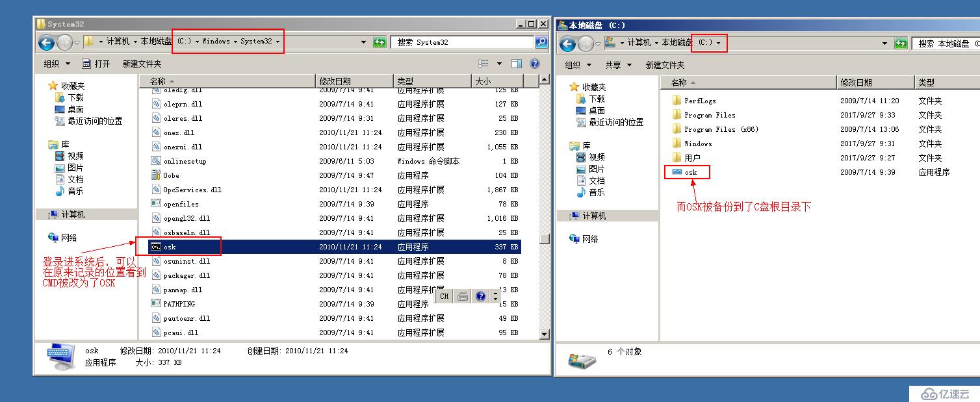Click scroll-up arrow in System32 file list

click(545, 80)
